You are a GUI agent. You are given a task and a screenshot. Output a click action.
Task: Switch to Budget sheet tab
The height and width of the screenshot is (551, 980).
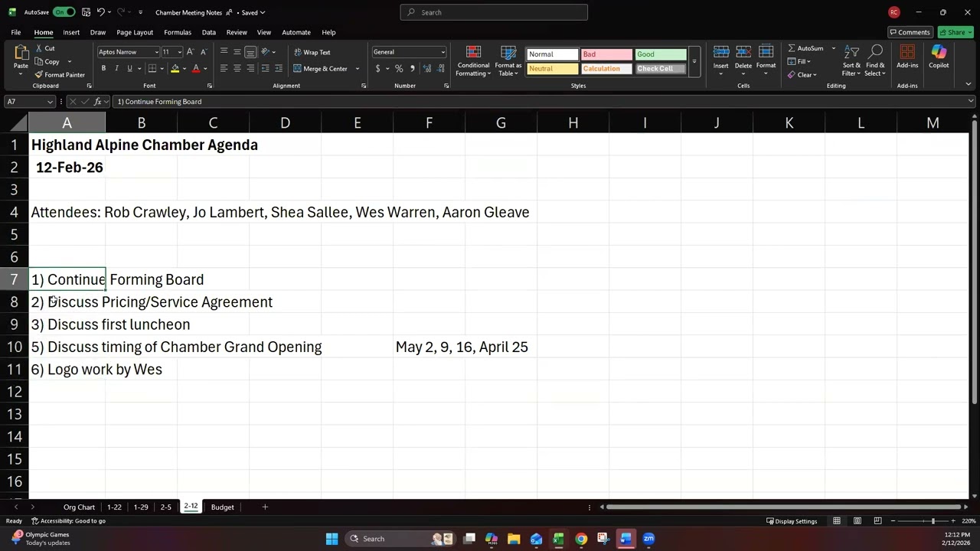click(x=222, y=507)
